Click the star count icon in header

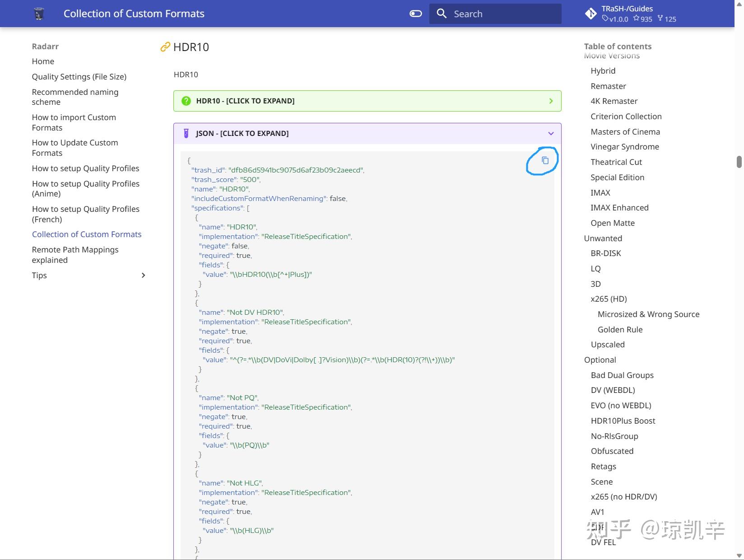pyautogui.click(x=637, y=19)
